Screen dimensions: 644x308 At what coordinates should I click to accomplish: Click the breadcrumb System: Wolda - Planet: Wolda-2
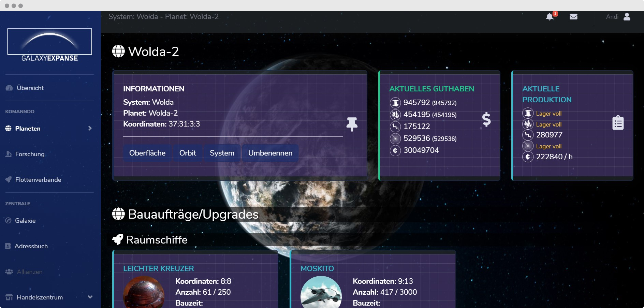click(163, 17)
